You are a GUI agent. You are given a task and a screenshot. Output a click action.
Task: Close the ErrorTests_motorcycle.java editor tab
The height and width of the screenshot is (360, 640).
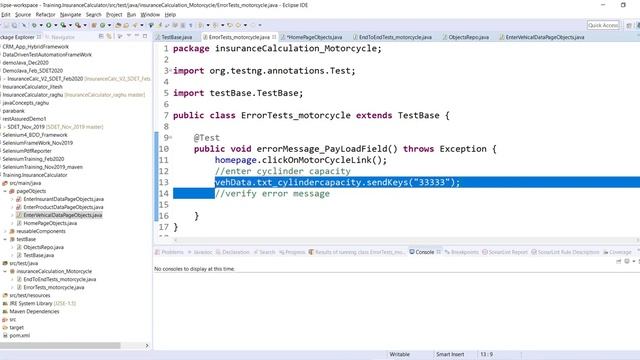274,37
